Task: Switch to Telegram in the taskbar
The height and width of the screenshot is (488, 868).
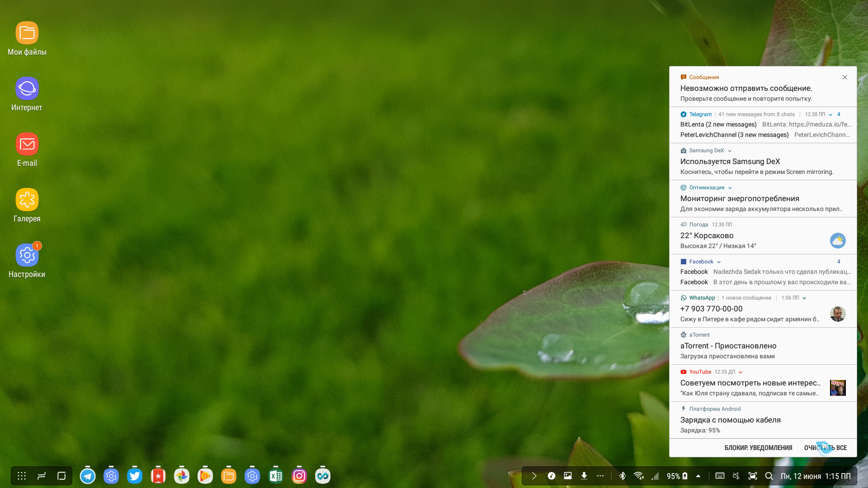Action: 88,476
